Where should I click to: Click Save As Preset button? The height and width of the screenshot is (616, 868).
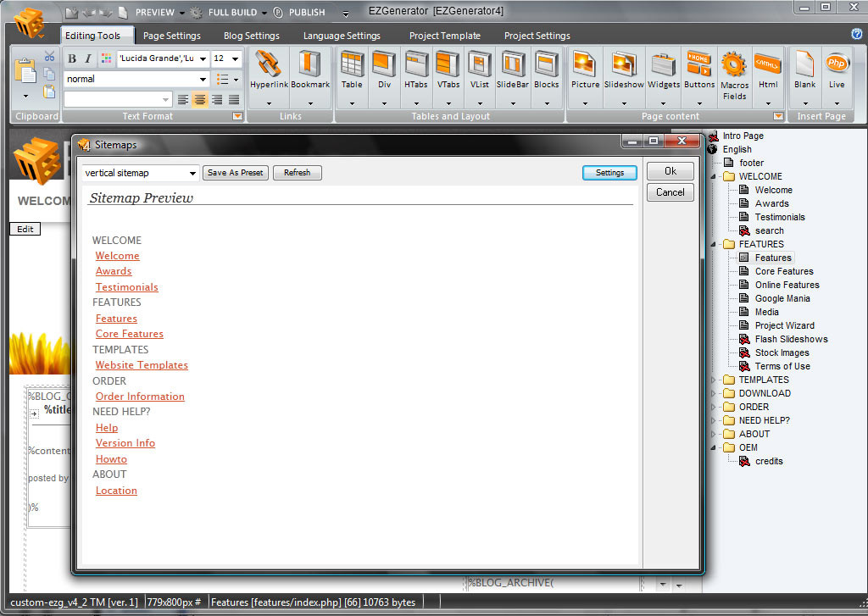tap(236, 173)
